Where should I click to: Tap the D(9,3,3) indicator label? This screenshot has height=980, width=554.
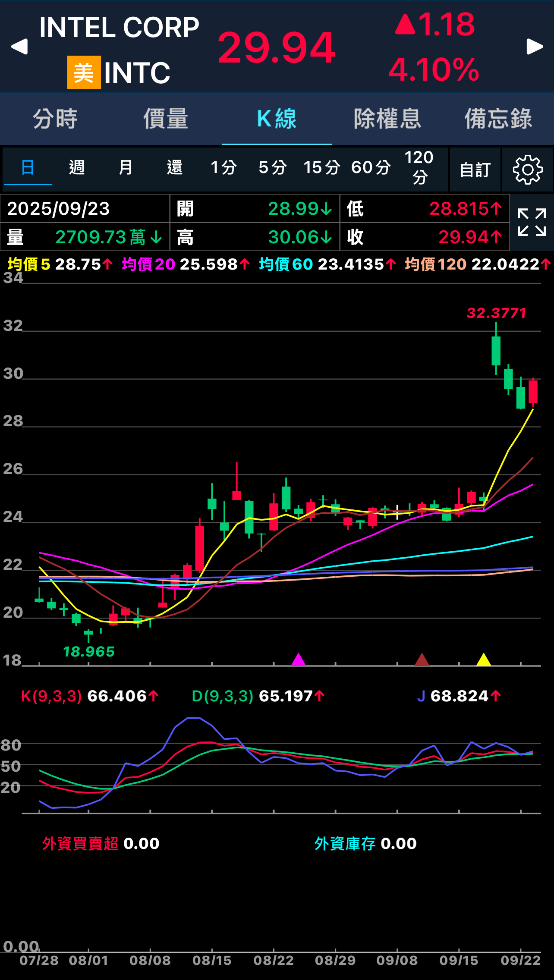click(x=222, y=696)
